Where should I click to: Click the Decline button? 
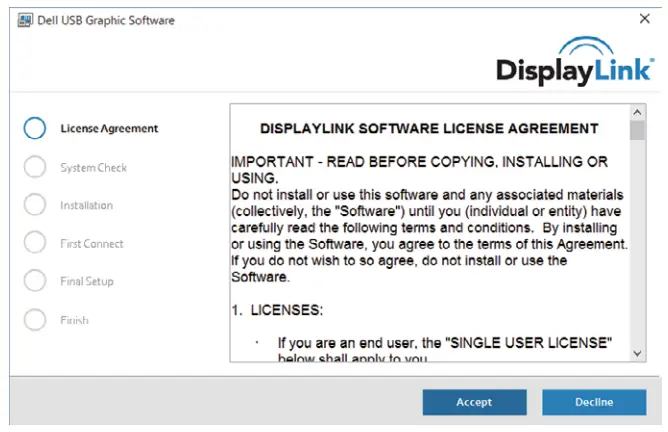[594, 402]
